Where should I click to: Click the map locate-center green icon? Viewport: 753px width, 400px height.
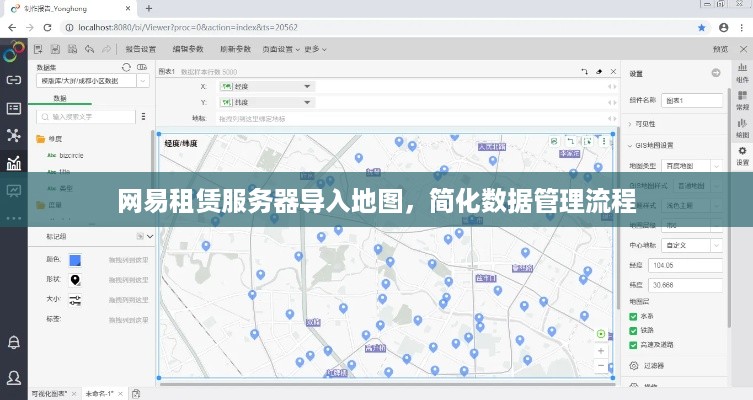[x=601, y=334]
